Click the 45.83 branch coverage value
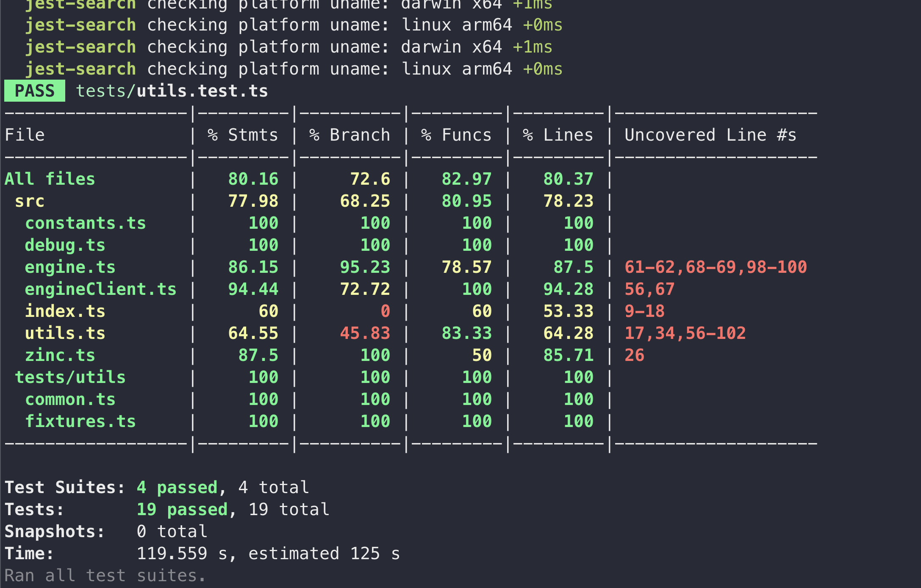The image size is (921, 588). pyautogui.click(x=365, y=333)
